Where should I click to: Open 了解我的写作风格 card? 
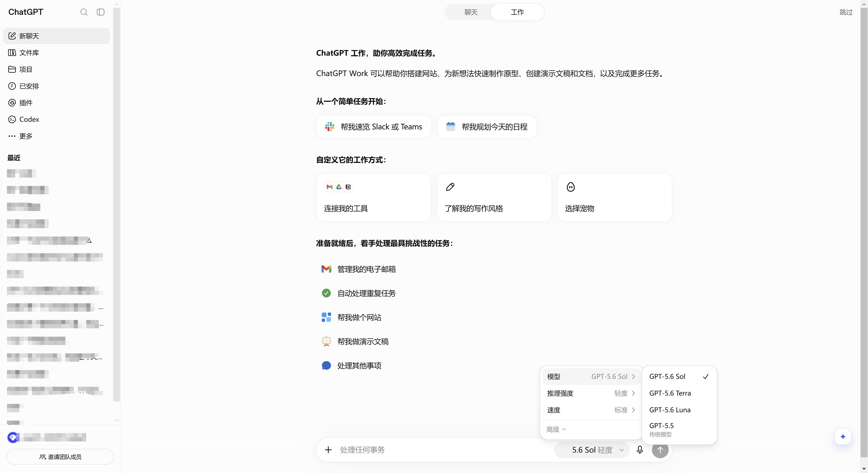(494, 197)
